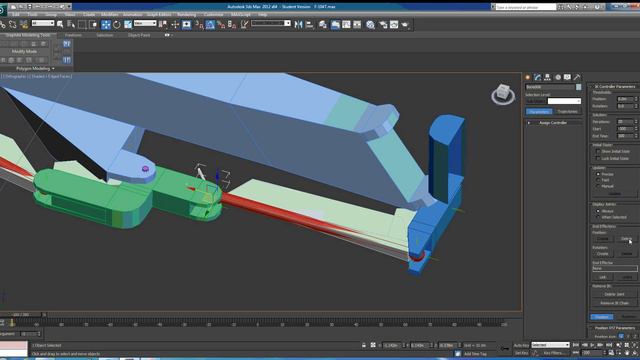Viewport: 640px width, 360px height.
Task: Click the Go to Start playback control
Action: click(x=576, y=345)
